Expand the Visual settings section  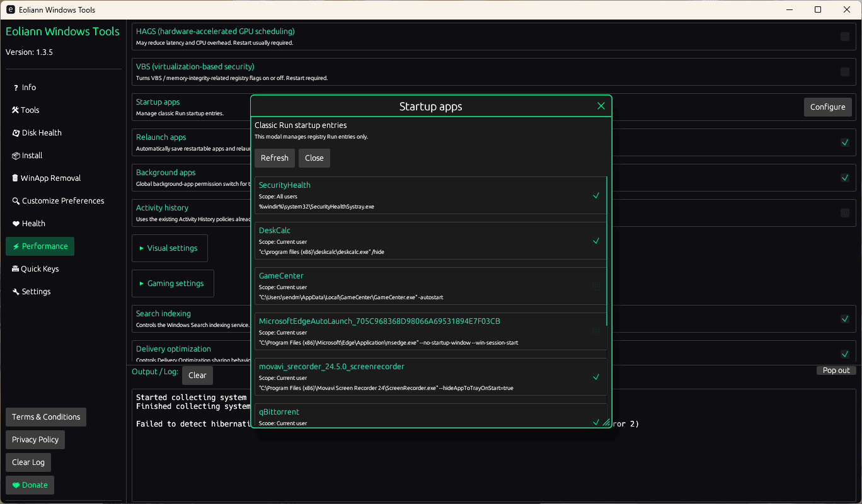pos(170,248)
